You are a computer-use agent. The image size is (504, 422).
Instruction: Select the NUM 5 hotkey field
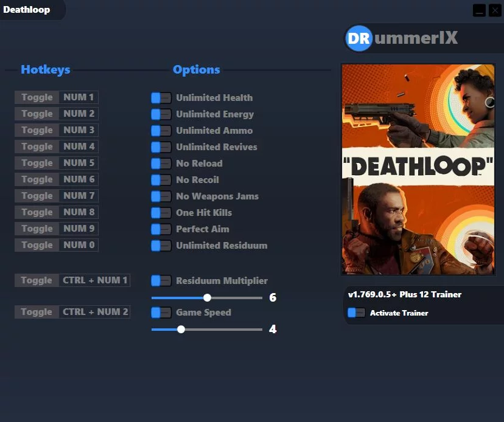79,163
